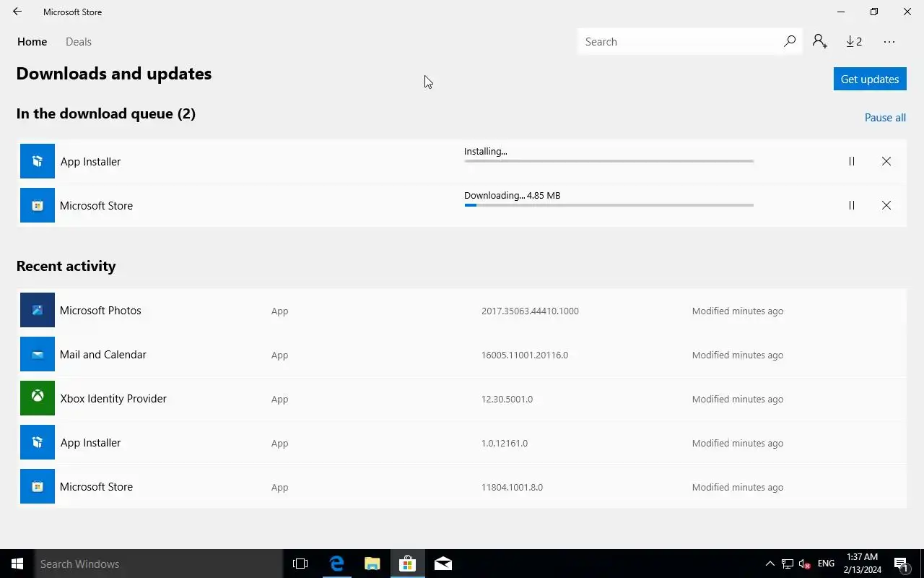Launch Microsoft Edge from the taskbar

(x=336, y=564)
